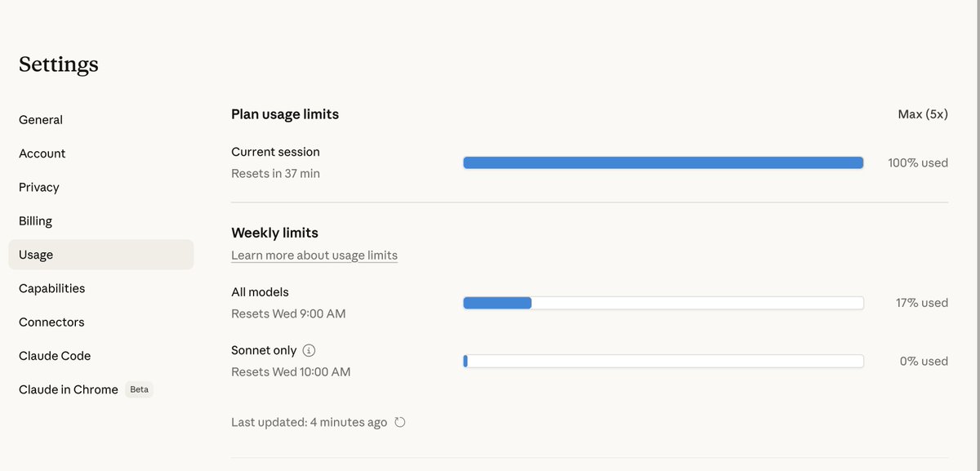This screenshot has width=980, height=471.
Task: Click the Sonnet only usage bar
Action: pyautogui.click(x=663, y=361)
